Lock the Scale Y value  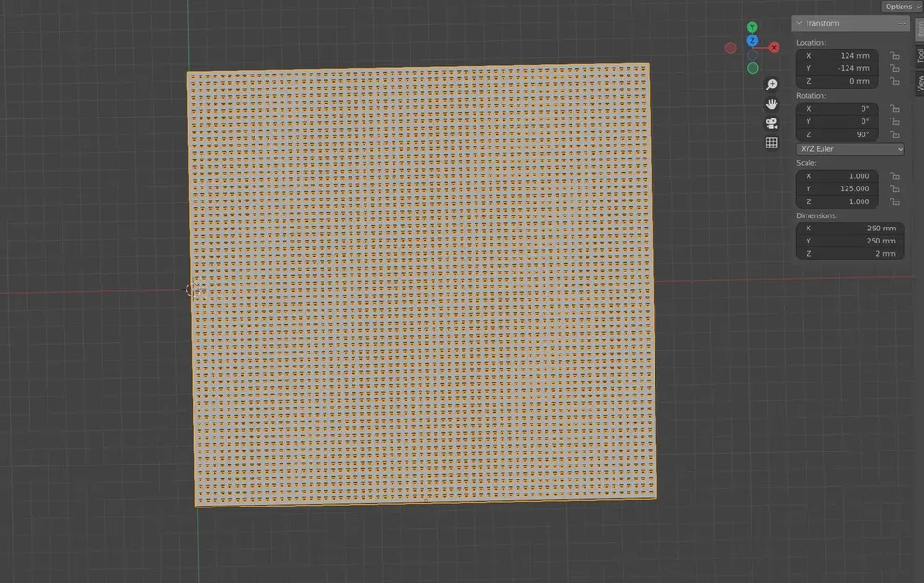pyautogui.click(x=892, y=187)
